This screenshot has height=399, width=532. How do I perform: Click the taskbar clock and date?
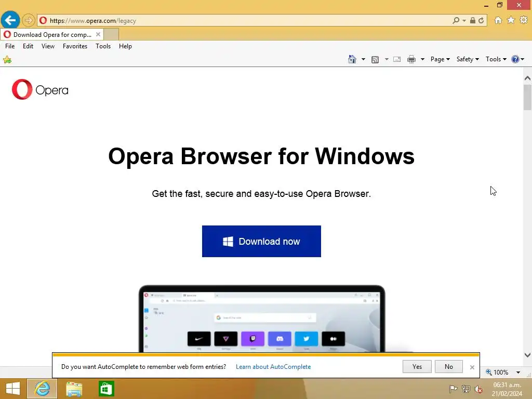(x=507, y=389)
